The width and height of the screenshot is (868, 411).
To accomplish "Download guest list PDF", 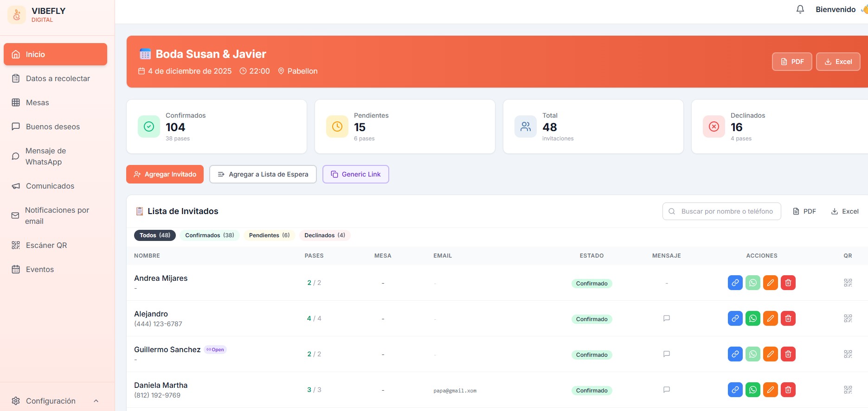I will click(804, 211).
